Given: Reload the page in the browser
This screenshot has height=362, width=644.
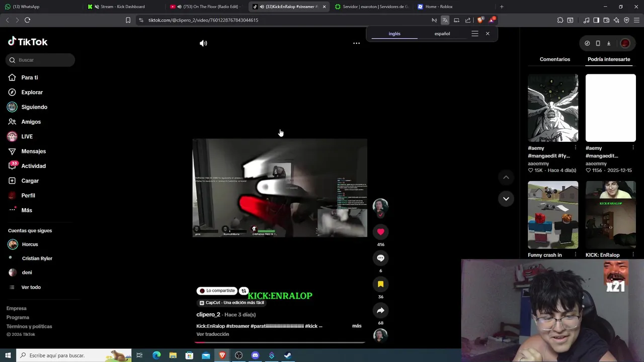Looking at the screenshot, I should point(27,20).
